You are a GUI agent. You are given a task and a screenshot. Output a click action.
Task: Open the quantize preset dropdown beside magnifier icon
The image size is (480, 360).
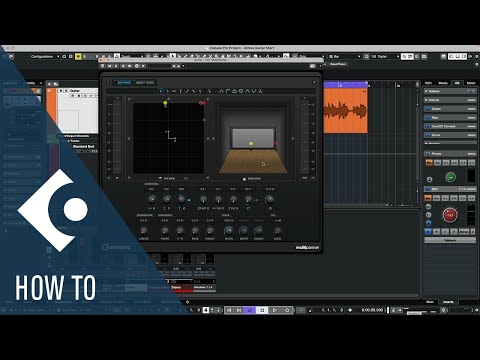pos(385,57)
